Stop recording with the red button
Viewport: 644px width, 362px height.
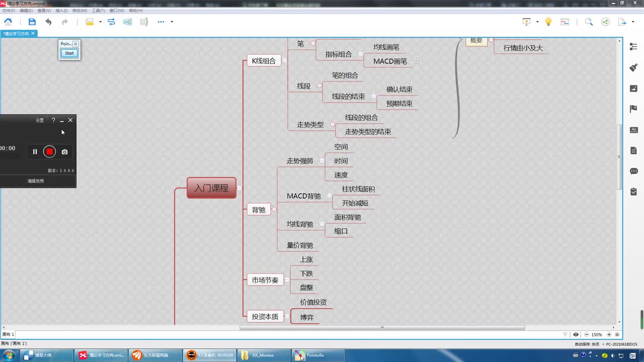pos(49,152)
